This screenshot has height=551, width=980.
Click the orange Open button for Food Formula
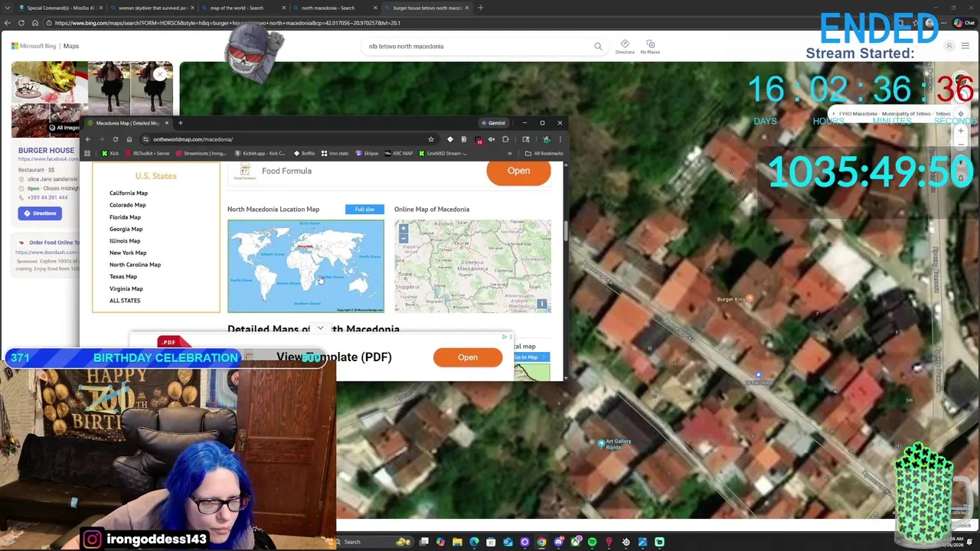point(518,171)
